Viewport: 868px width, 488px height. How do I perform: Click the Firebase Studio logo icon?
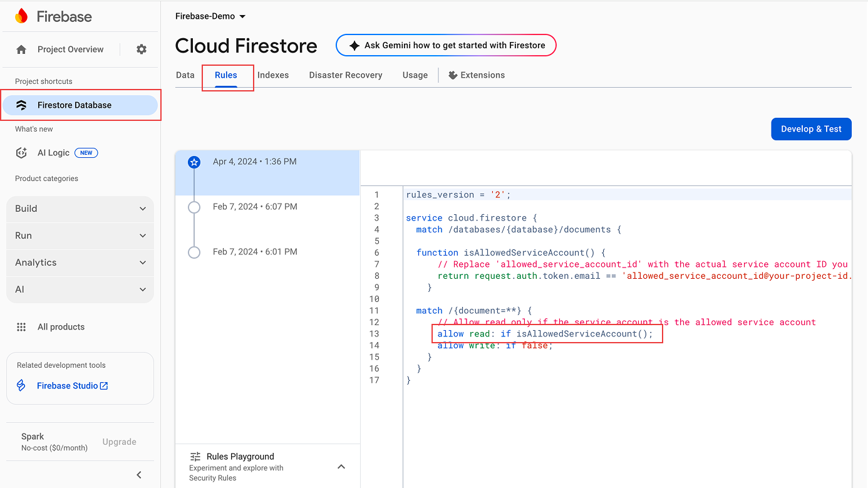(21, 386)
